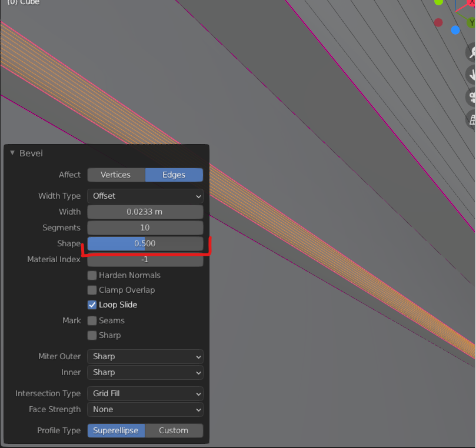Click the hand pan-view icon
Viewport: 476px width, 448px height.
471,75
